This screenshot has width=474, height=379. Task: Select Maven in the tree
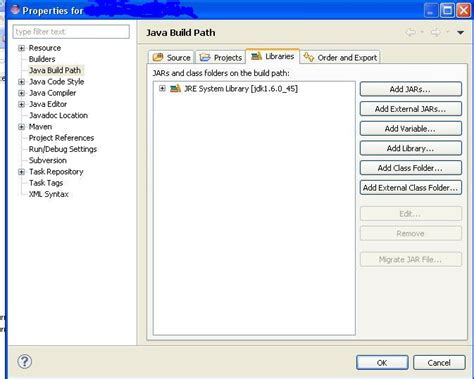click(40, 127)
